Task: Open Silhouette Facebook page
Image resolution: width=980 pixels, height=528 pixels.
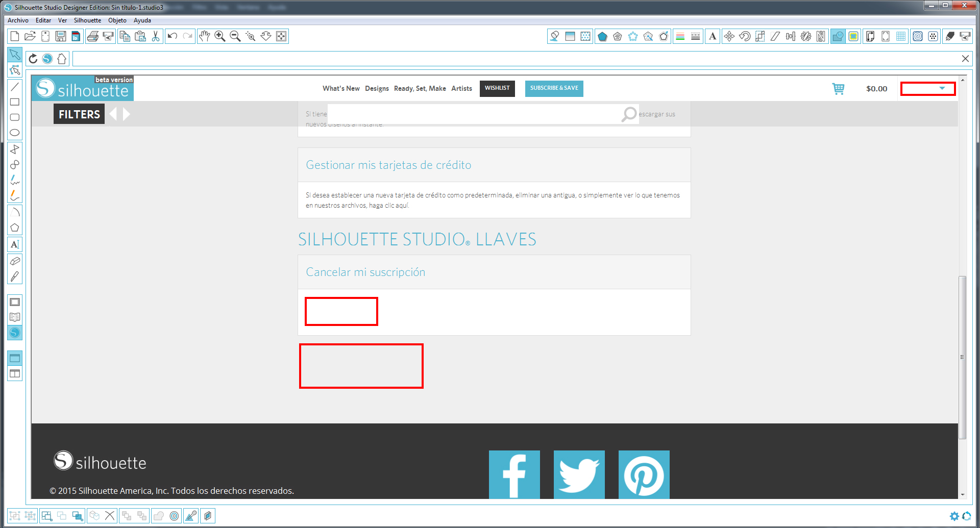Action: [514, 474]
